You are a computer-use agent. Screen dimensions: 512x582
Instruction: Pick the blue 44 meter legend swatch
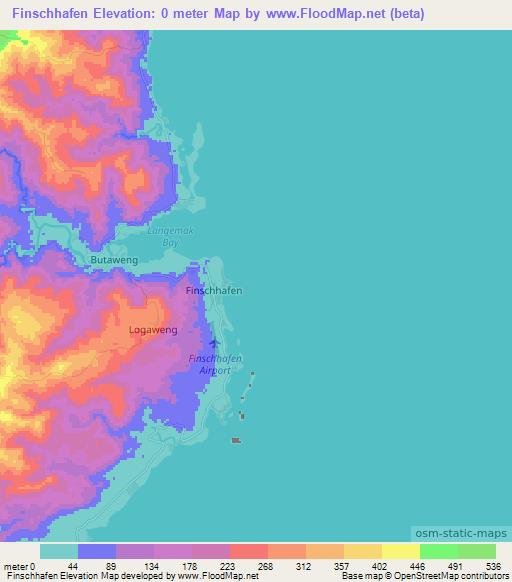(x=97, y=551)
